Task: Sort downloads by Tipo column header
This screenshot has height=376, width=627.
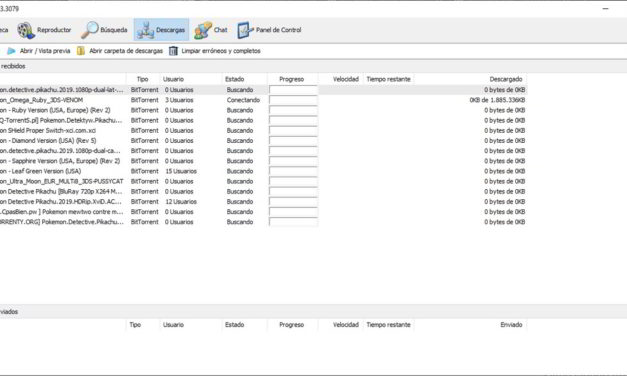Action: [143, 79]
